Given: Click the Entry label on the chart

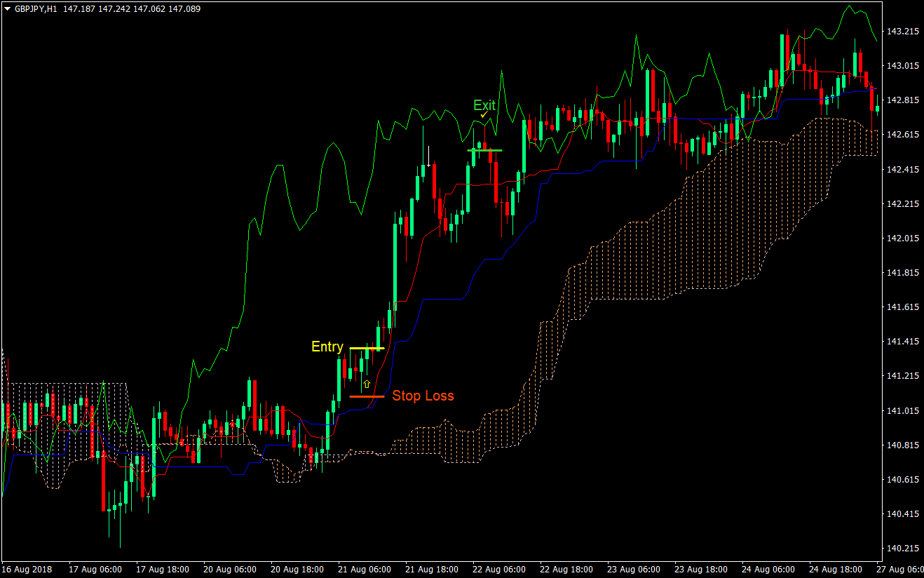Looking at the screenshot, I should pos(327,347).
